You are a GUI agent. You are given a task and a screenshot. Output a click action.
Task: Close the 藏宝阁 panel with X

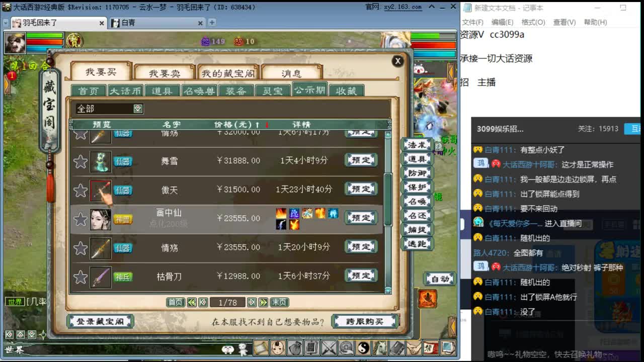397,61
